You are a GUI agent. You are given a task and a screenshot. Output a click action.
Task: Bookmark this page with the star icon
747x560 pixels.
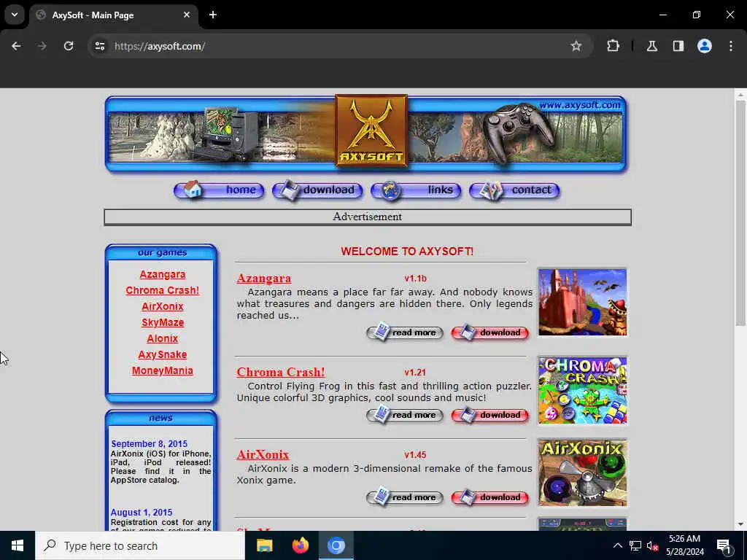tap(576, 46)
